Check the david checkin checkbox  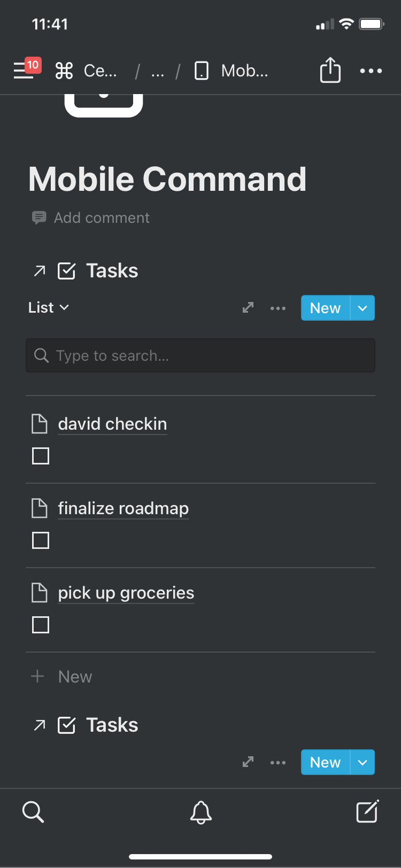click(41, 456)
